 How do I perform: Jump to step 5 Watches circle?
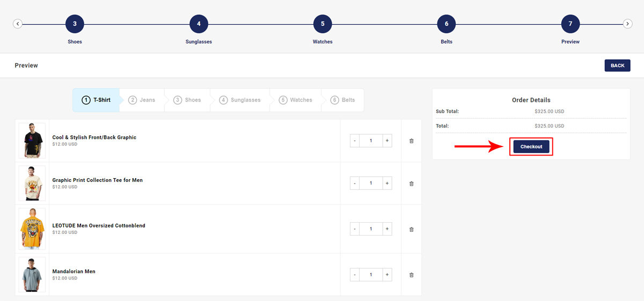[x=323, y=24]
